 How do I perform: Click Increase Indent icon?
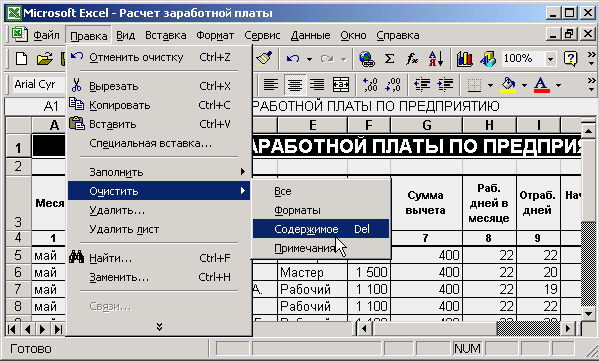point(445,84)
